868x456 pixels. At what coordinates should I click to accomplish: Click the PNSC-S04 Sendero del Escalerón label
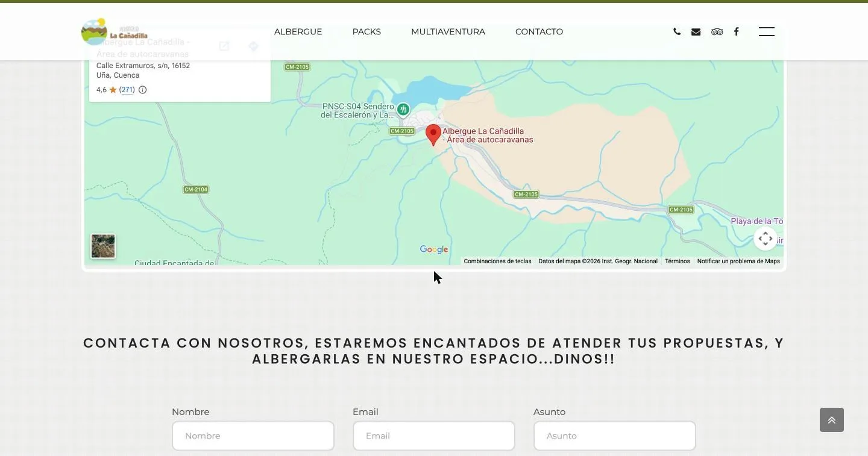coord(357,111)
